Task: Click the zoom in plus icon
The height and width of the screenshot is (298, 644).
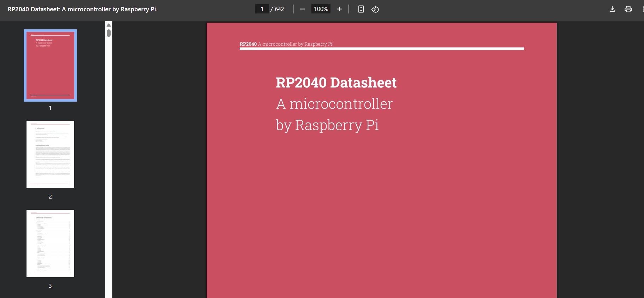Action: click(x=339, y=9)
